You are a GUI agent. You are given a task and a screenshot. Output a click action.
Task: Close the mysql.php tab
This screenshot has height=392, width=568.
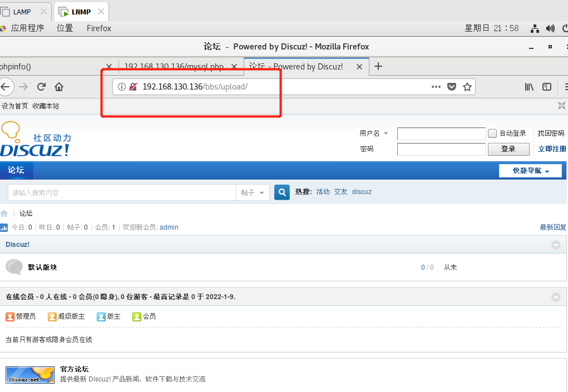pos(234,67)
